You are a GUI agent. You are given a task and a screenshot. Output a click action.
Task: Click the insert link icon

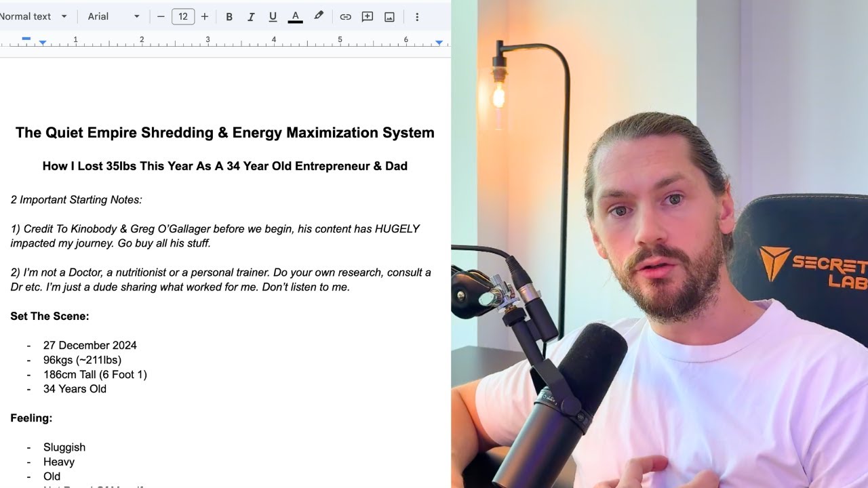(x=345, y=16)
